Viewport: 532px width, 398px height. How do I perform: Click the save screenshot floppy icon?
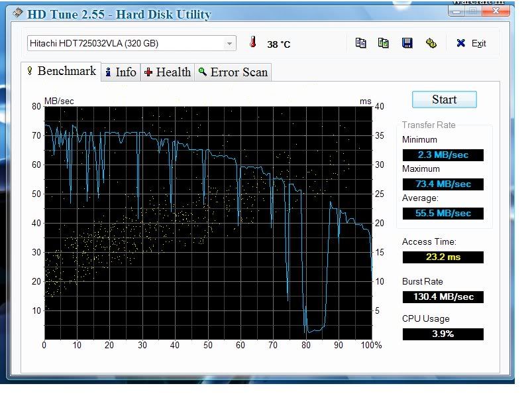[407, 43]
